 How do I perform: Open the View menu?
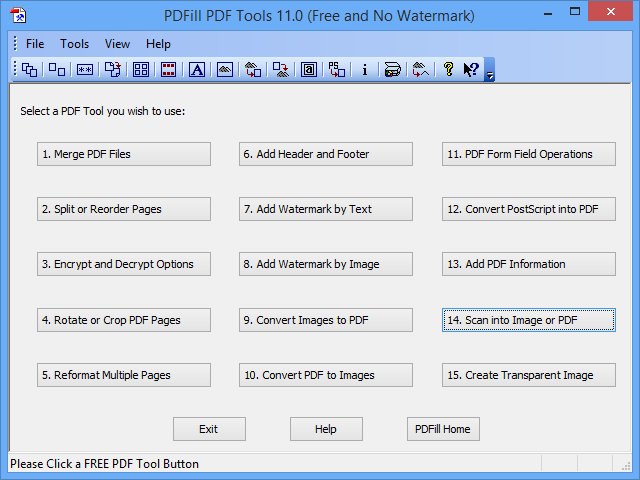[x=117, y=44]
